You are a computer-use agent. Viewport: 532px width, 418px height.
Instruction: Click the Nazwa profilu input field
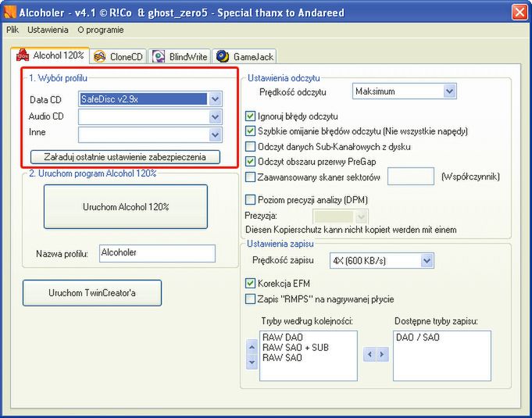point(157,253)
